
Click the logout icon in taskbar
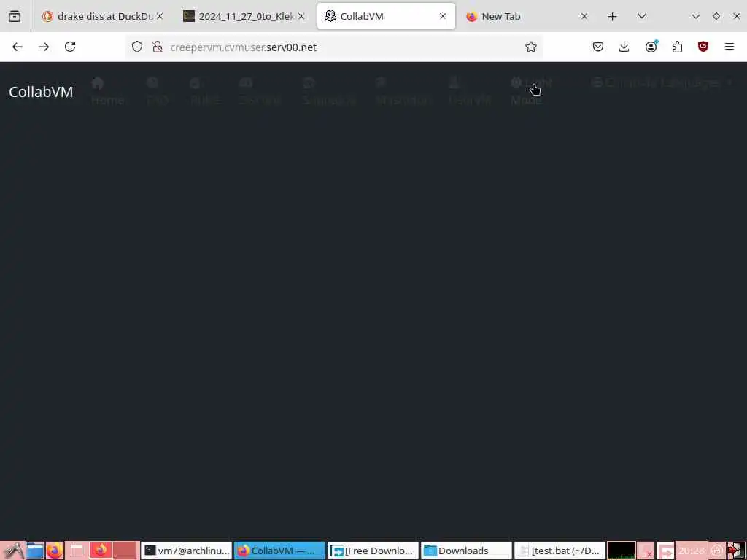(736, 551)
